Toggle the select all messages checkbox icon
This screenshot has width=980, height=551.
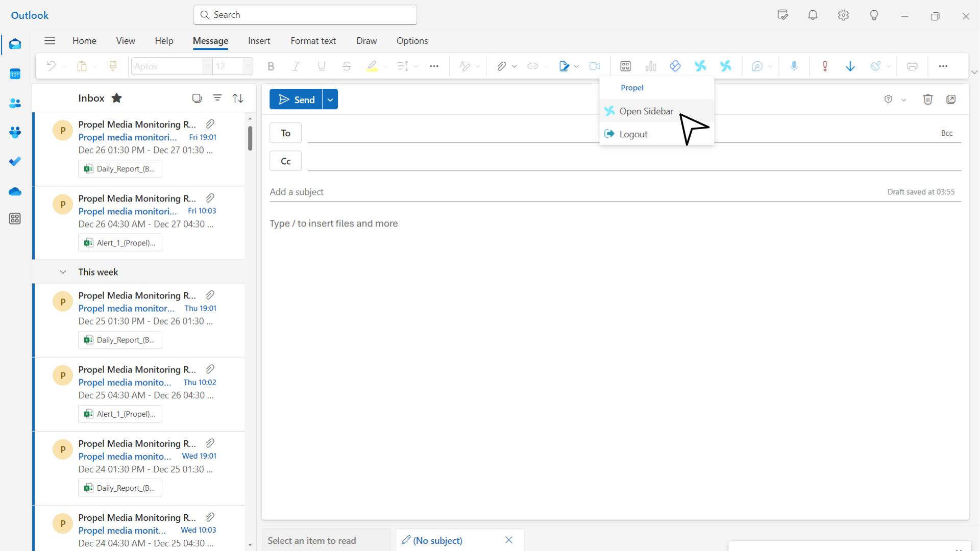(197, 98)
